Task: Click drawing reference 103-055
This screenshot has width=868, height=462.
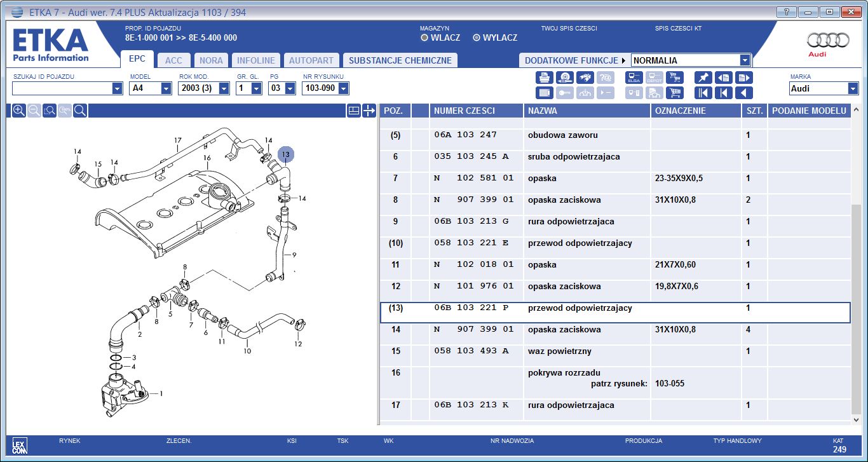Action: click(669, 384)
